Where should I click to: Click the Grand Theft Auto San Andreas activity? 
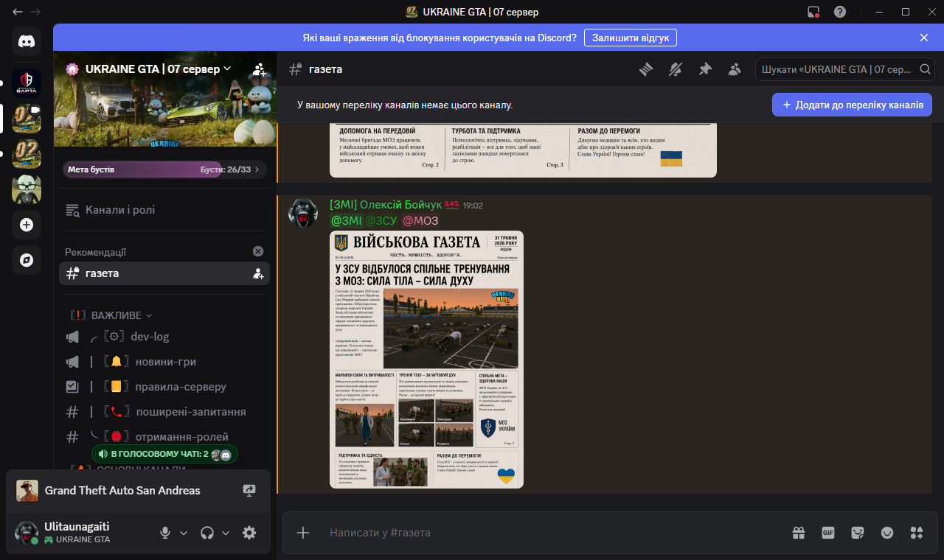(122, 491)
